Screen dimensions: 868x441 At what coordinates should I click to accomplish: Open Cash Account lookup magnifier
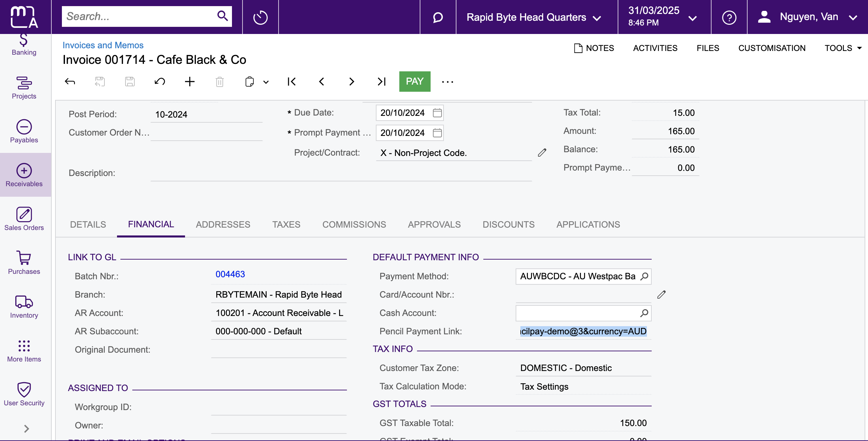644,313
